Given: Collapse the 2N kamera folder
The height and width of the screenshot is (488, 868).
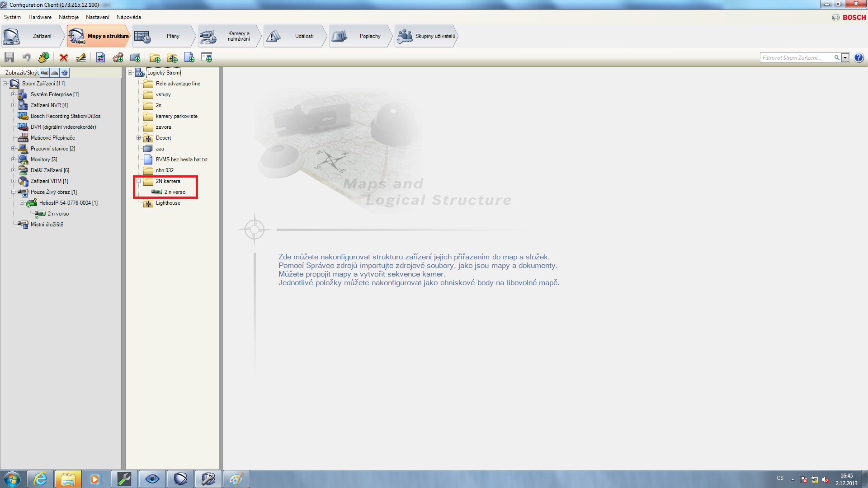Looking at the screenshot, I should pos(139,181).
